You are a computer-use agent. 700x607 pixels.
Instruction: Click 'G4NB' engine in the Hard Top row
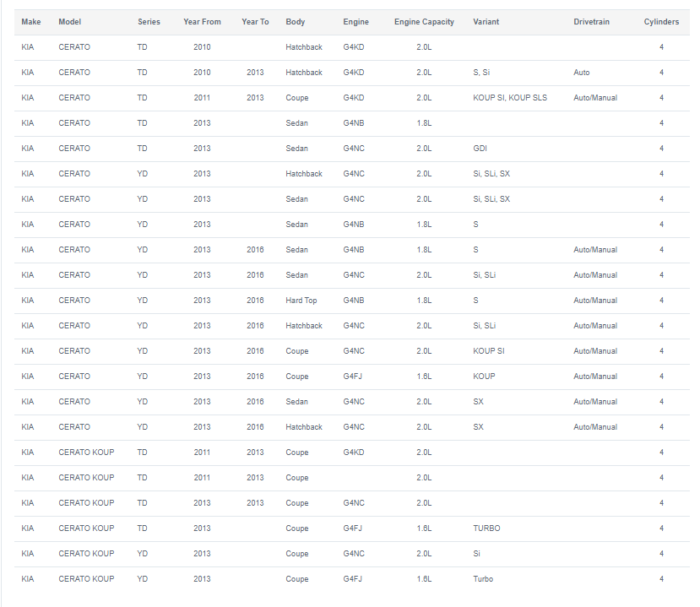(354, 300)
